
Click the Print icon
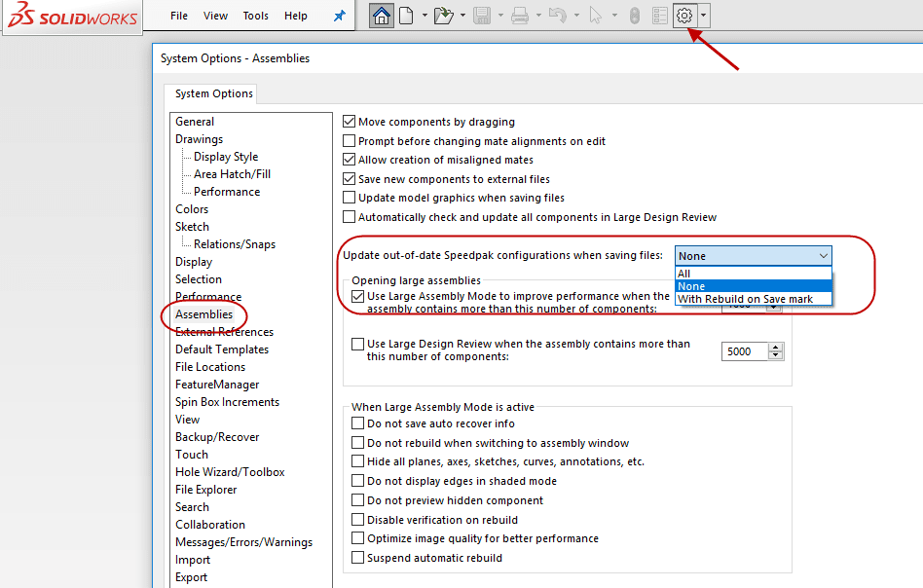[x=520, y=16]
